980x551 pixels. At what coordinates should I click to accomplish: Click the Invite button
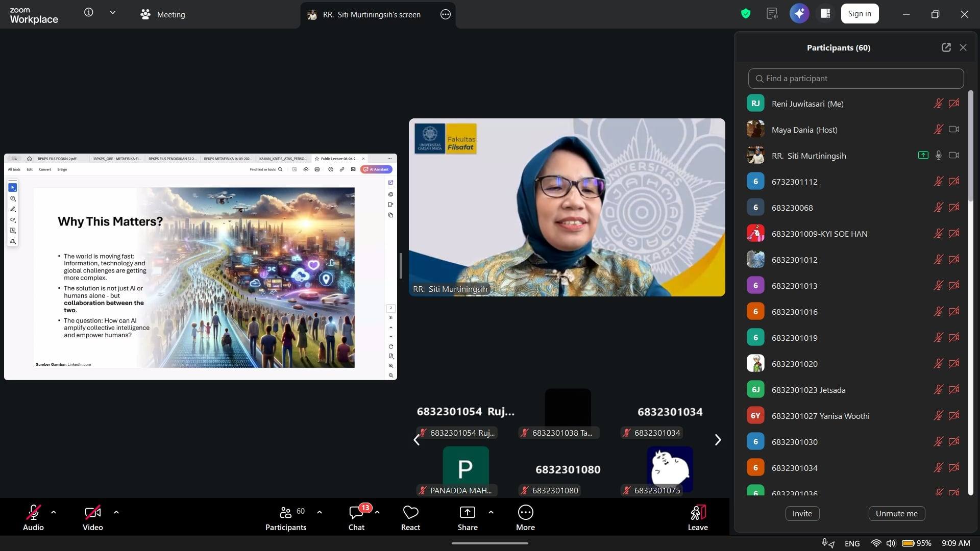click(802, 513)
